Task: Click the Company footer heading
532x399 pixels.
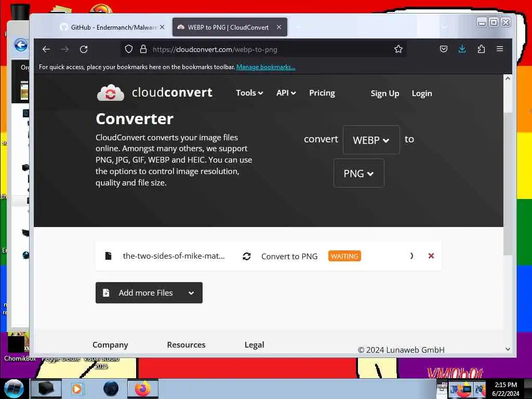Action: click(110, 345)
